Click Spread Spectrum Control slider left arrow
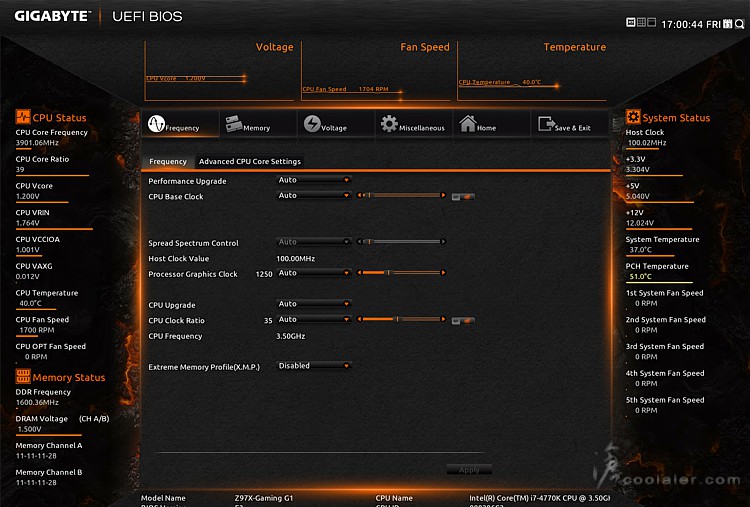The image size is (750, 507). [359, 242]
